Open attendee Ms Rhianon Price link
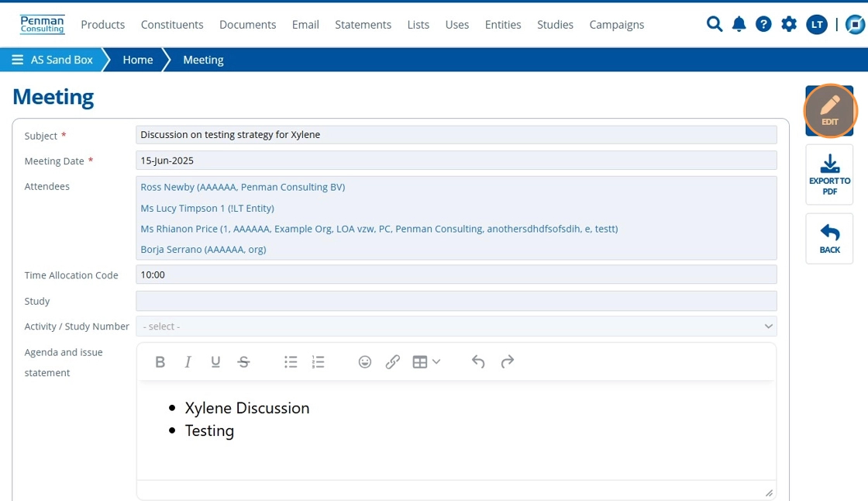The image size is (868, 501). coord(379,229)
